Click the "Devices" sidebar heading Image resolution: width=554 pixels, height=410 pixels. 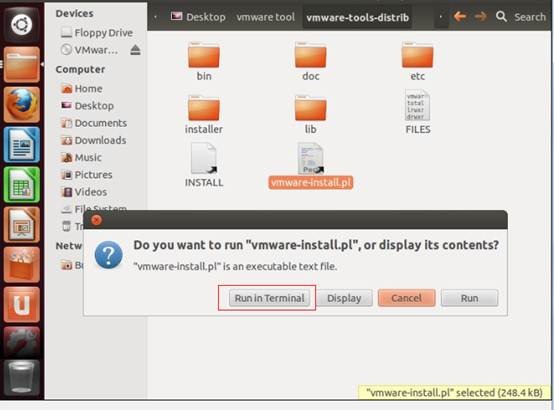75,14
